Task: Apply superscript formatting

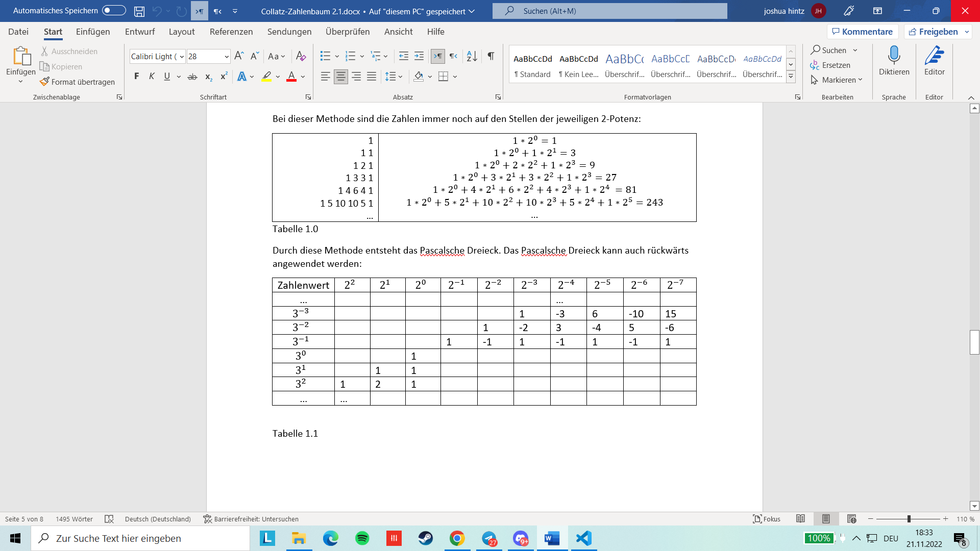Action: coord(224,77)
